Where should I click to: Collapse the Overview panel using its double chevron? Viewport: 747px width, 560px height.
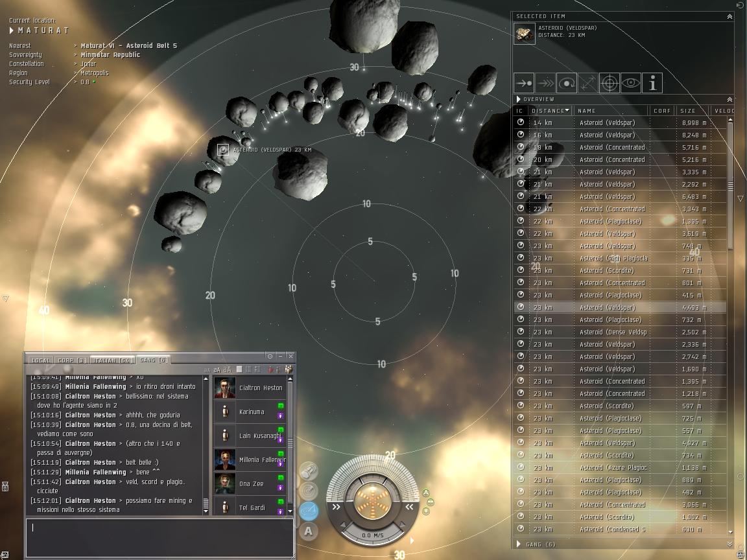tap(729, 100)
